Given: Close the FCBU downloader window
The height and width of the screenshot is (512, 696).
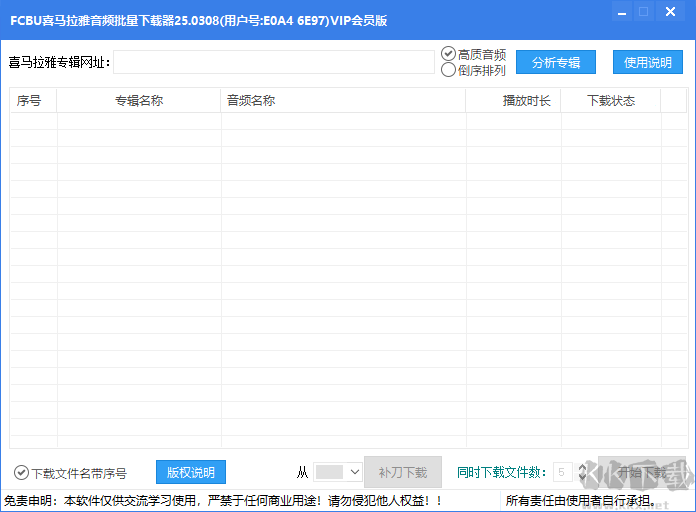Looking at the screenshot, I should [x=670, y=12].
